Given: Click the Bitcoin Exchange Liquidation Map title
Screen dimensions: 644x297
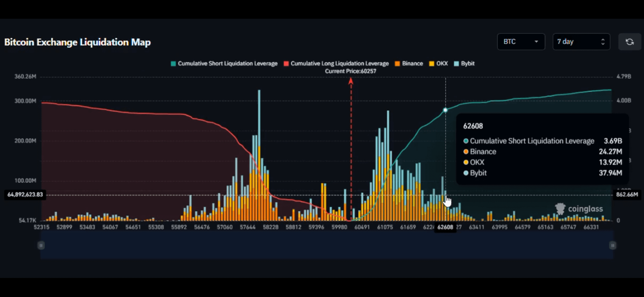Looking at the screenshot, I should point(78,42).
